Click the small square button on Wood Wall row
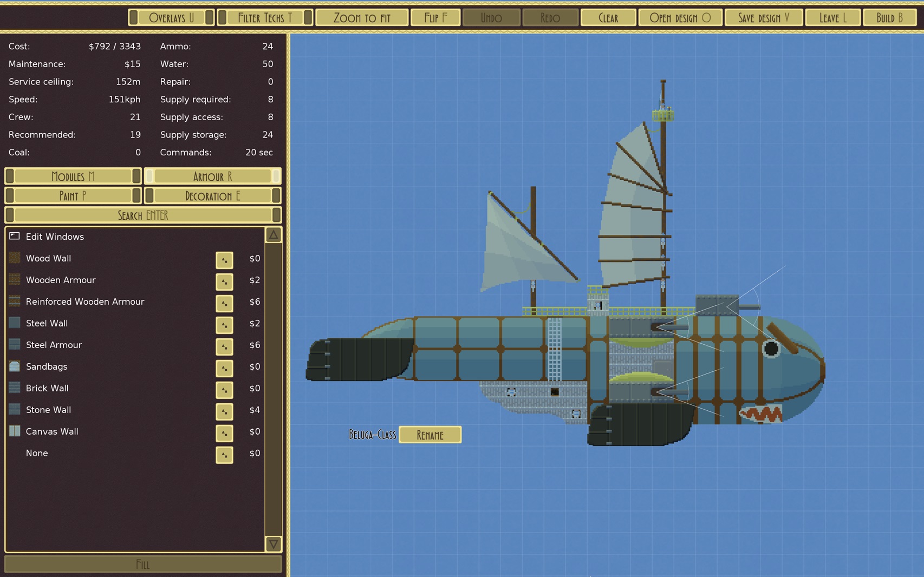The image size is (924, 577). (224, 260)
